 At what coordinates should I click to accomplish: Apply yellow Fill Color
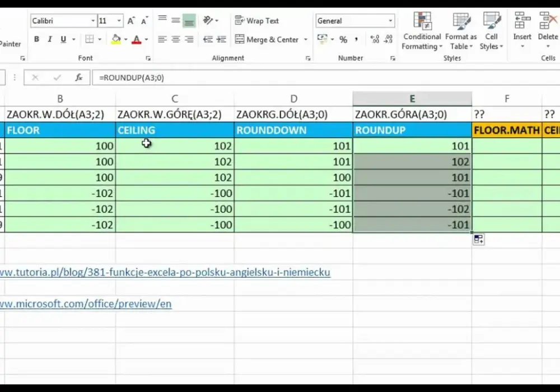pyautogui.click(x=116, y=39)
